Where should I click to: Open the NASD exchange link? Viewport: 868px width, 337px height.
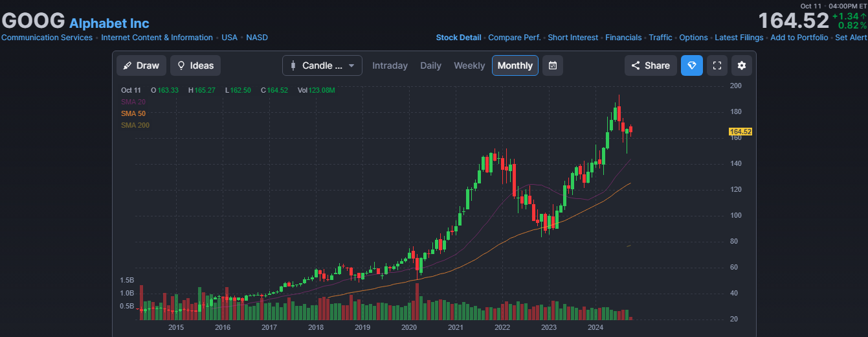pos(257,38)
